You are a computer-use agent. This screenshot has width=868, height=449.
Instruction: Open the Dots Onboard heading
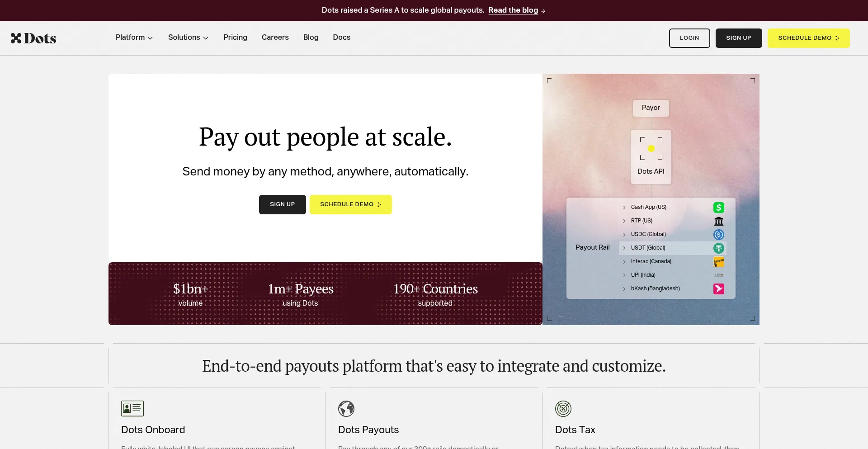tap(153, 430)
